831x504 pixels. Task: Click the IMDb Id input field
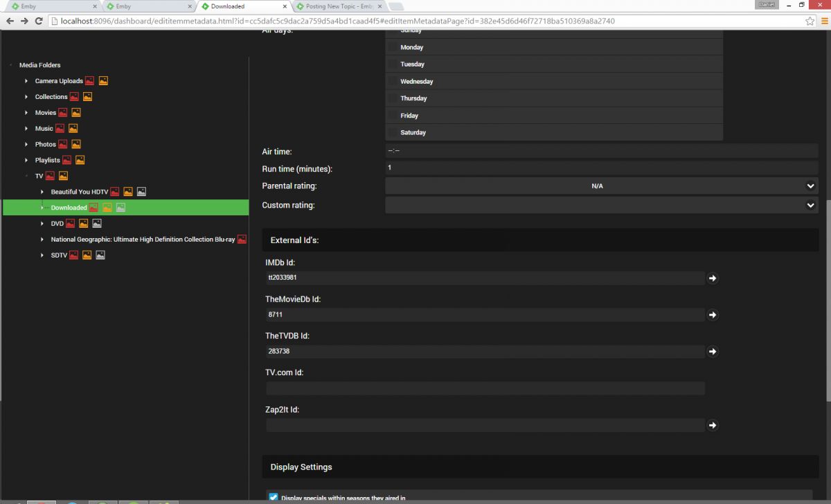click(485, 278)
